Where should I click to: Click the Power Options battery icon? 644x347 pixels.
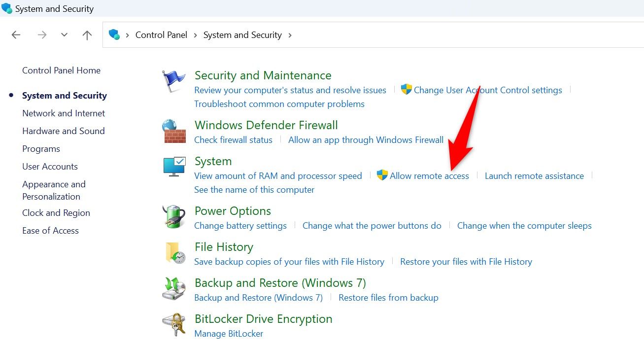(x=174, y=217)
